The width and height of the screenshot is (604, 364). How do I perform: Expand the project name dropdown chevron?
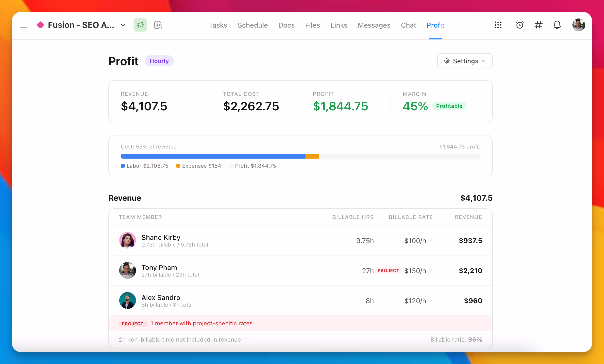[123, 25]
